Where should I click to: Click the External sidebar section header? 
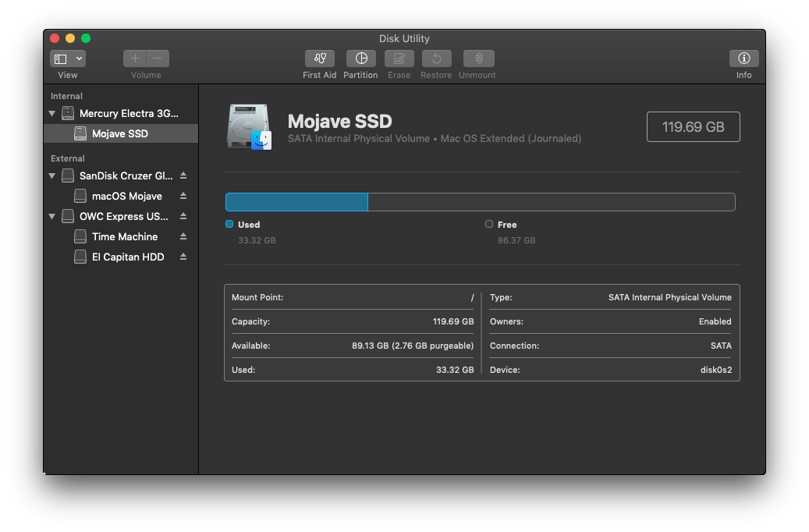pyautogui.click(x=68, y=158)
